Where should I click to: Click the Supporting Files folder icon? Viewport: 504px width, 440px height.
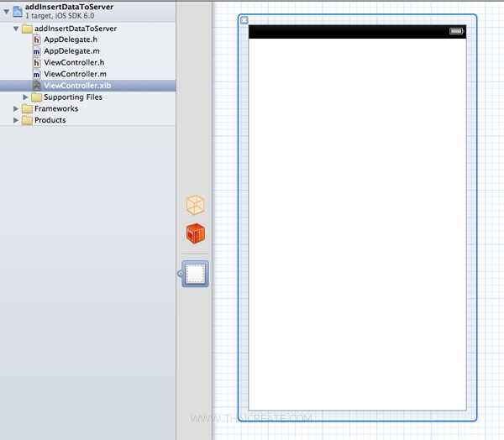click(37, 97)
